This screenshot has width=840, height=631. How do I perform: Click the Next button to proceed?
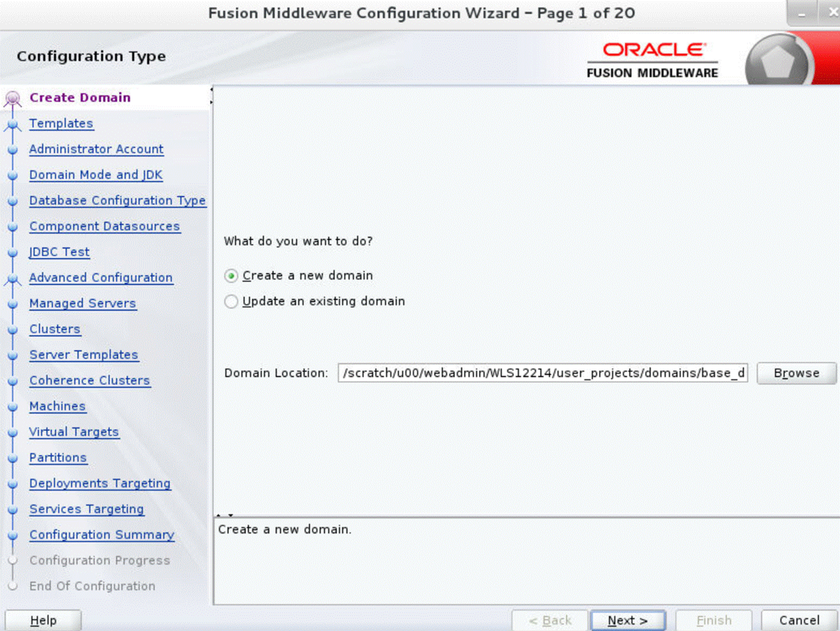point(627,620)
